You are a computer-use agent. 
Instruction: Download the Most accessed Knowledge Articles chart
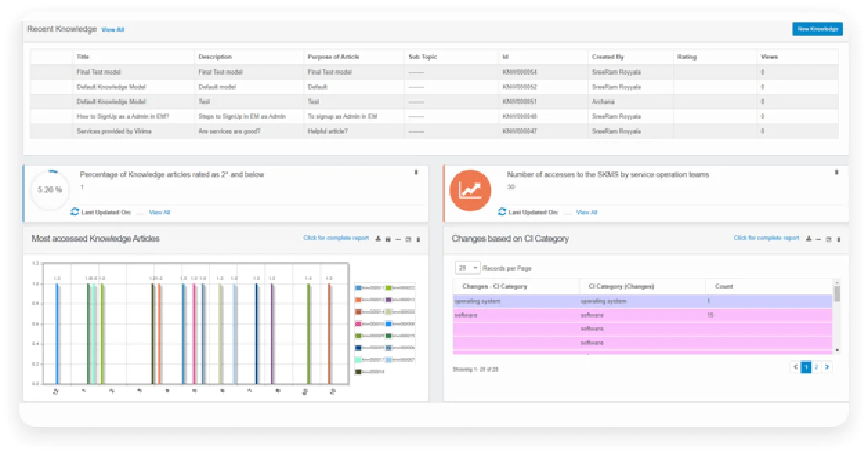(377, 239)
